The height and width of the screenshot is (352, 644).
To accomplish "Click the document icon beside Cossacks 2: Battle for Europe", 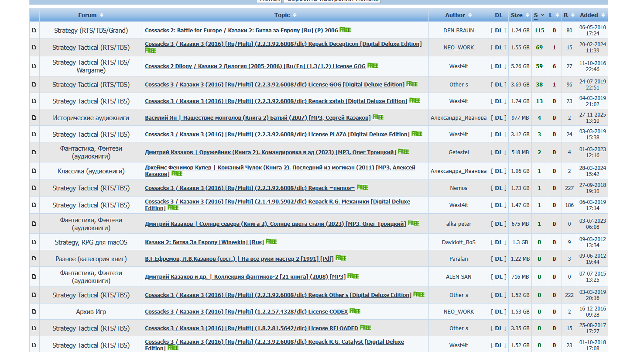I will (x=34, y=31).
